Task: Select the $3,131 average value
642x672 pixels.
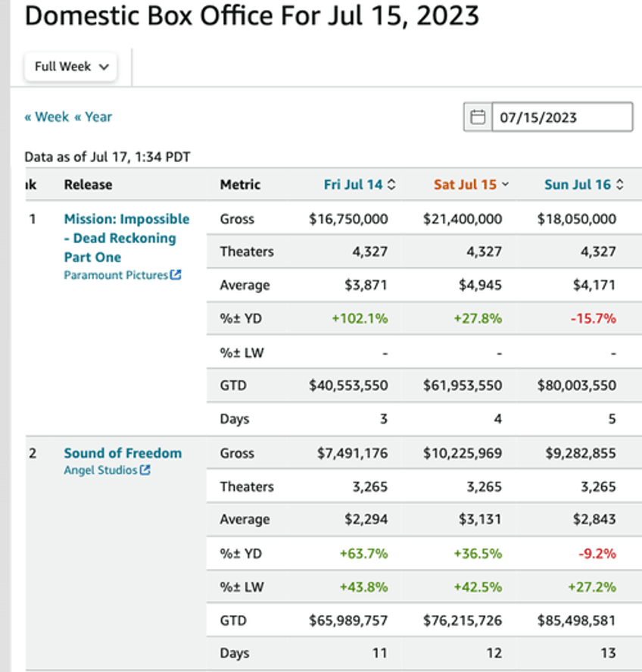Action: pos(480,519)
